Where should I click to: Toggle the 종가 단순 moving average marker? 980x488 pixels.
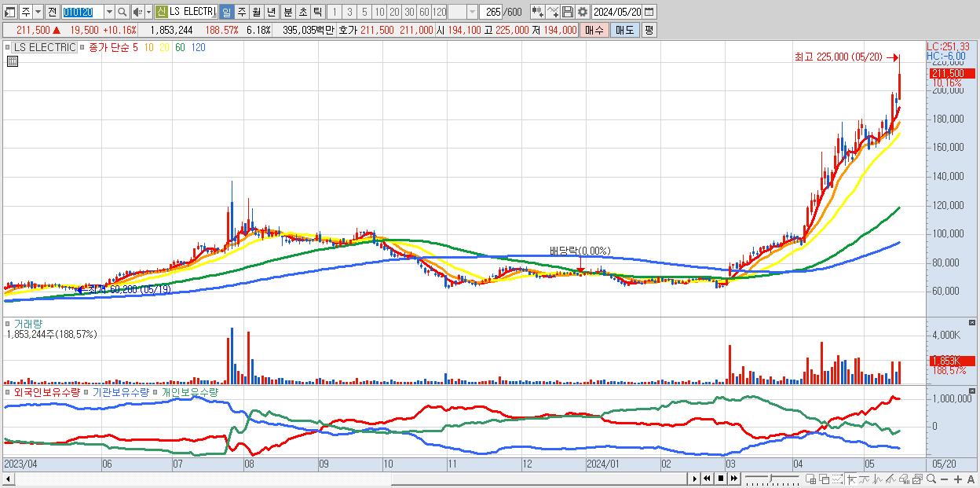click(x=83, y=47)
